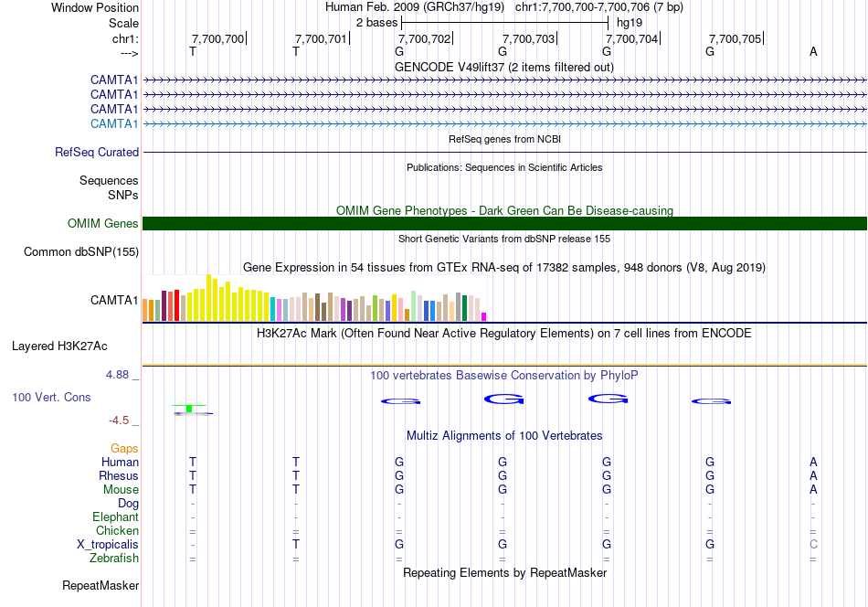The width and height of the screenshot is (868, 607).
Task: Select the light blue CAMTA1 transcript label
Action: point(114,123)
